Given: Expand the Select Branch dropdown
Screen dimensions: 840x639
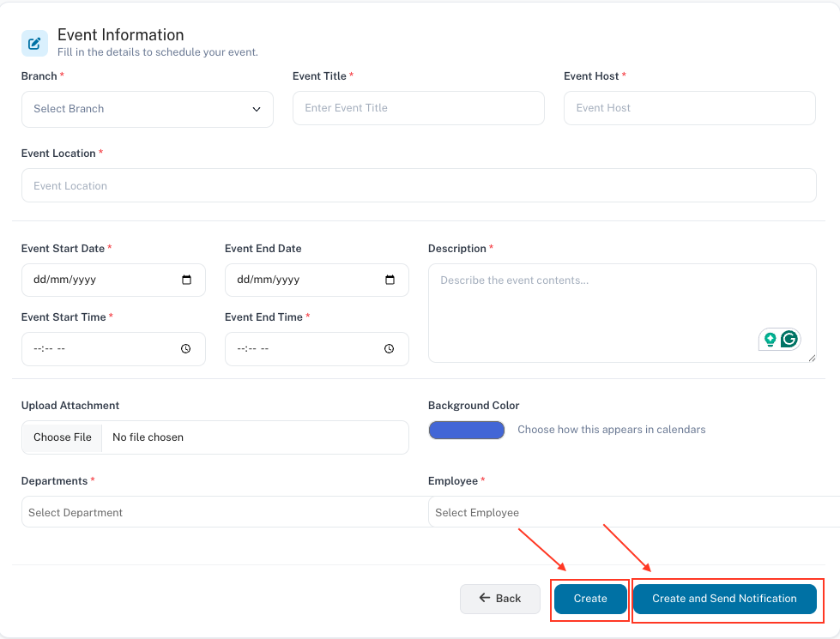Looking at the screenshot, I should [x=147, y=109].
